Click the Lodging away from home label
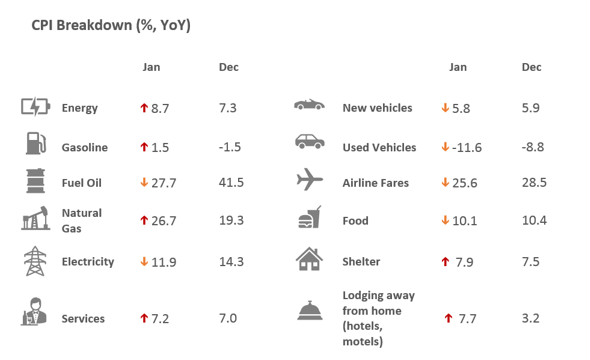 (379, 318)
